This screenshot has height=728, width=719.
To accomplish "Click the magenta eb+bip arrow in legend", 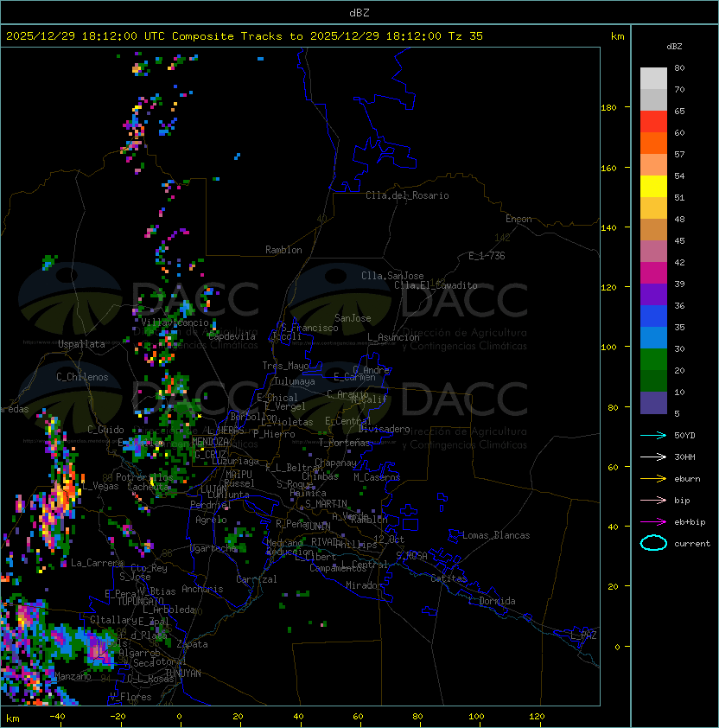I will (x=653, y=522).
